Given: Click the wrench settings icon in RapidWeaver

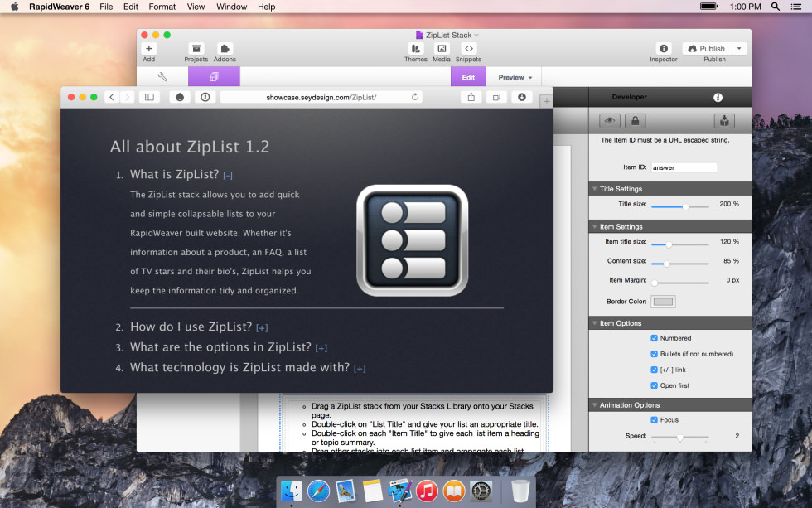Looking at the screenshot, I should (162, 77).
